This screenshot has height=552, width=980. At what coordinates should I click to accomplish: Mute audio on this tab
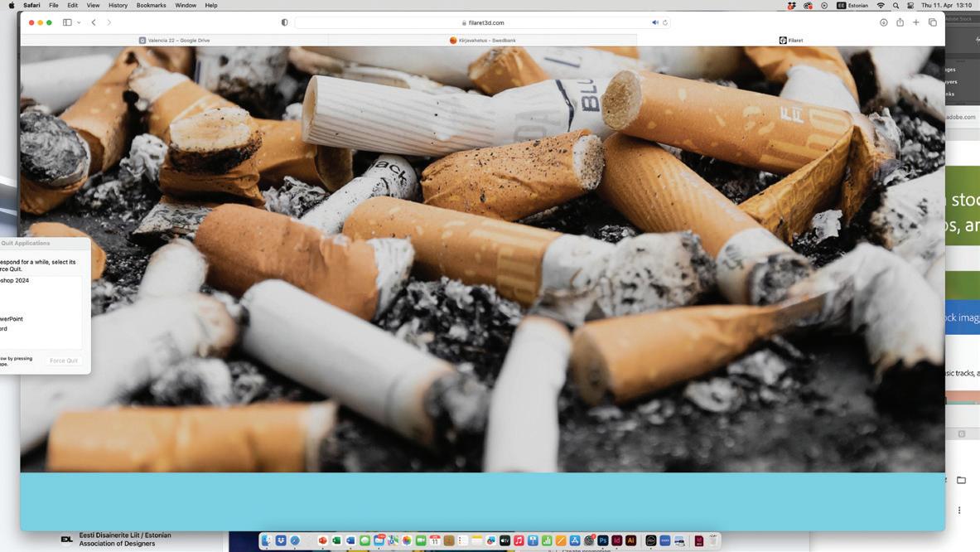pyautogui.click(x=655, y=22)
